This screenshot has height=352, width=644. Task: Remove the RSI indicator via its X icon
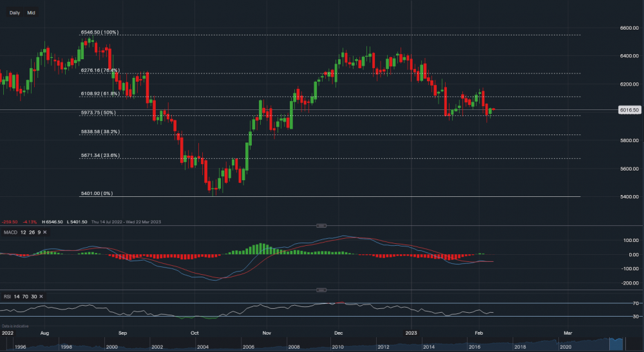pyautogui.click(x=42, y=296)
